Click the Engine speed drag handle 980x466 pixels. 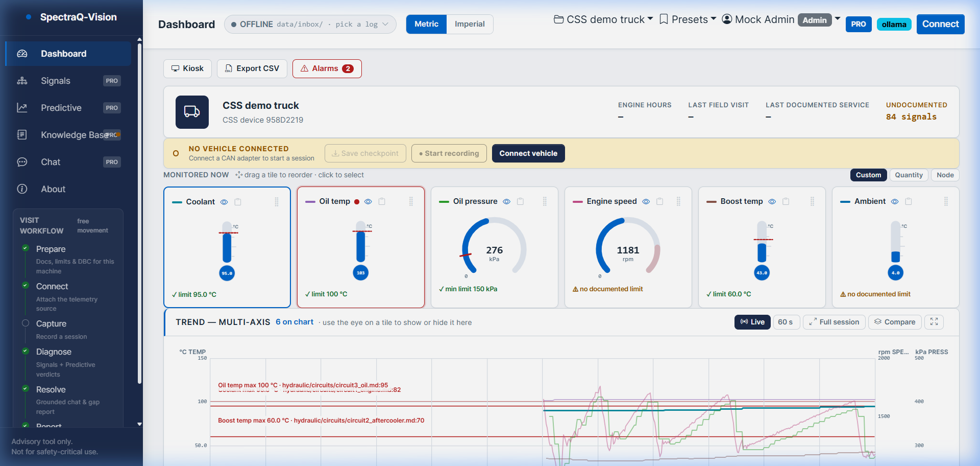(678, 201)
